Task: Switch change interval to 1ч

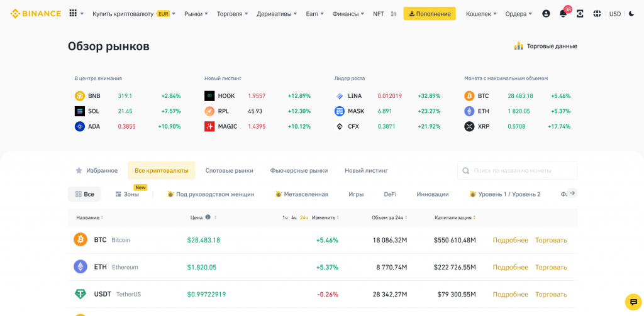Action: click(x=285, y=217)
